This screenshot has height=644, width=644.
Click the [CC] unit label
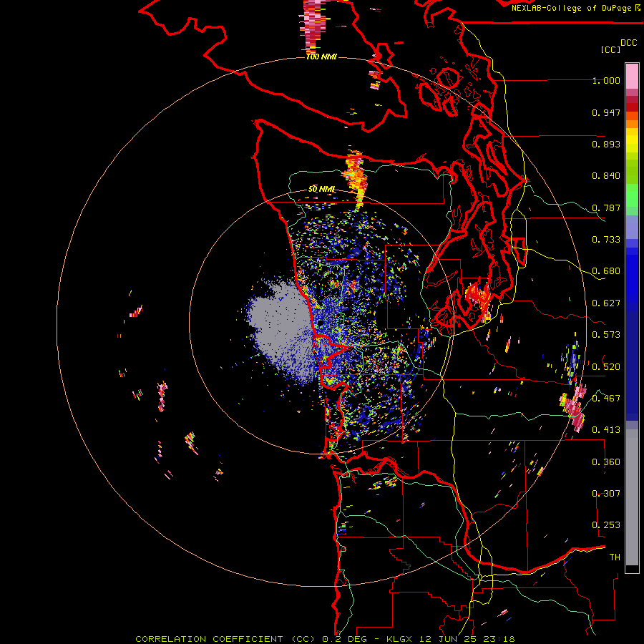click(610, 49)
